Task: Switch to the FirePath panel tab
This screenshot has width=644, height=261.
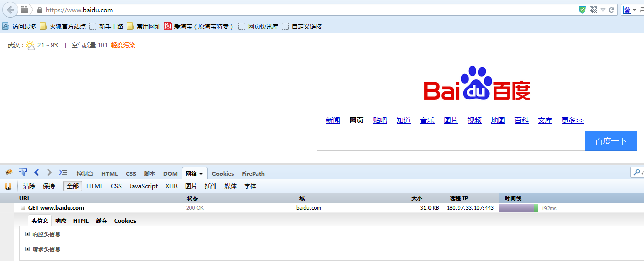Action: tap(253, 174)
